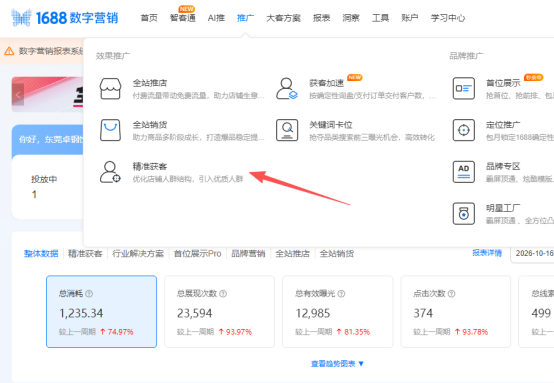This screenshot has width=554, height=383.
Task: Choose 全站销货 in the dropdown panel
Action: click(150, 125)
